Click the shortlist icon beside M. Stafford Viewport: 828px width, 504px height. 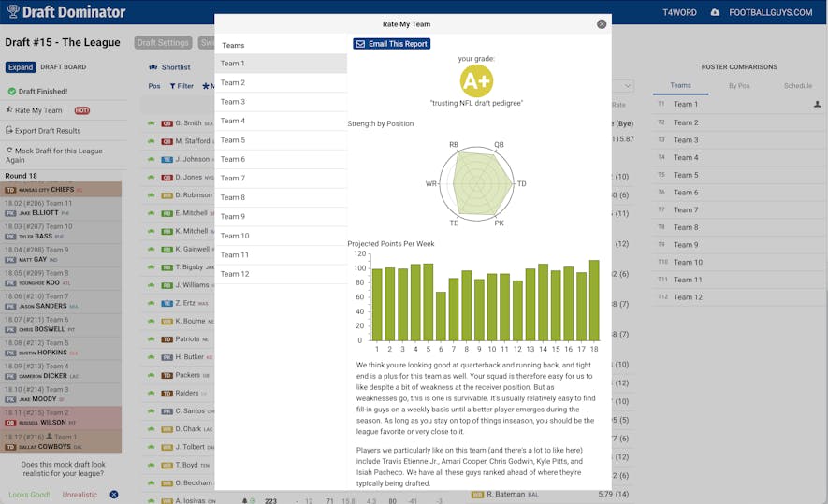coord(151,141)
